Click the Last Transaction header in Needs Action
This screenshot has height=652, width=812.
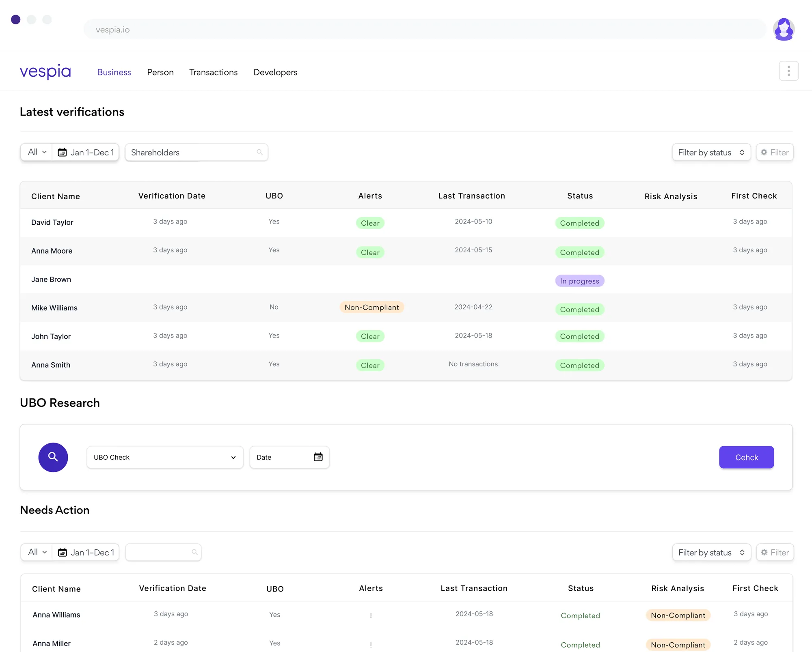point(474,588)
